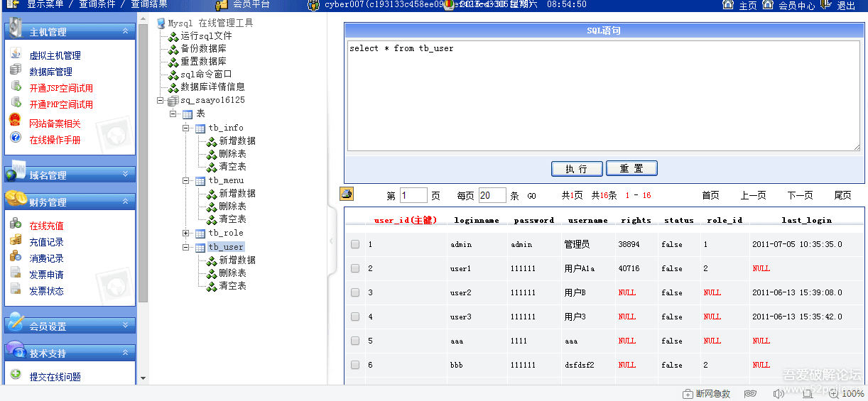Select 备份数据库 in tree
This screenshot has width=868, height=401.
click(203, 49)
